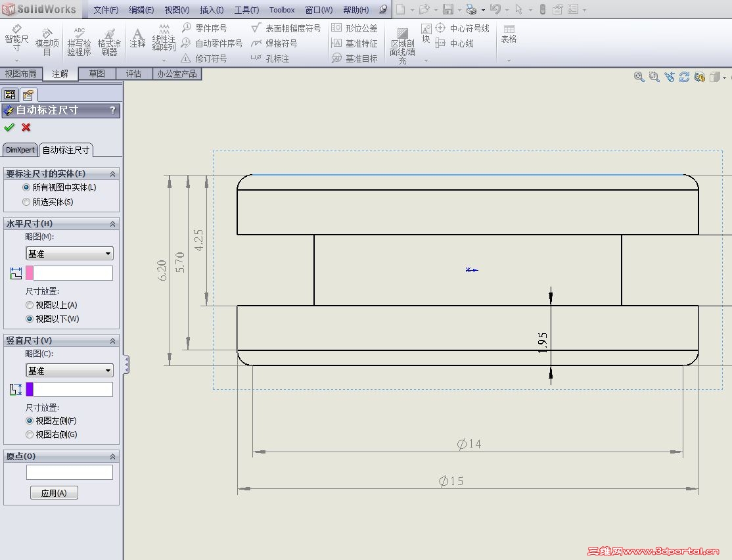The image size is (732, 560).
Task: Open the help question mark in panel header
Action: pyautogui.click(x=112, y=110)
